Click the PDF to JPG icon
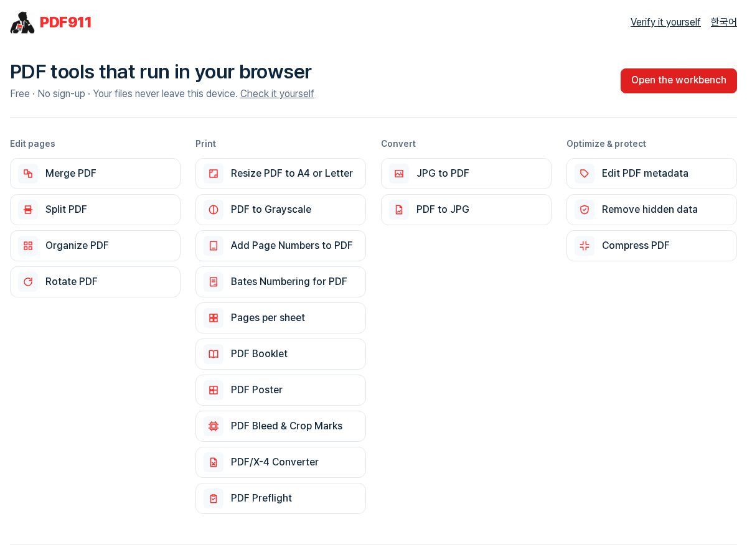 pyautogui.click(x=399, y=210)
